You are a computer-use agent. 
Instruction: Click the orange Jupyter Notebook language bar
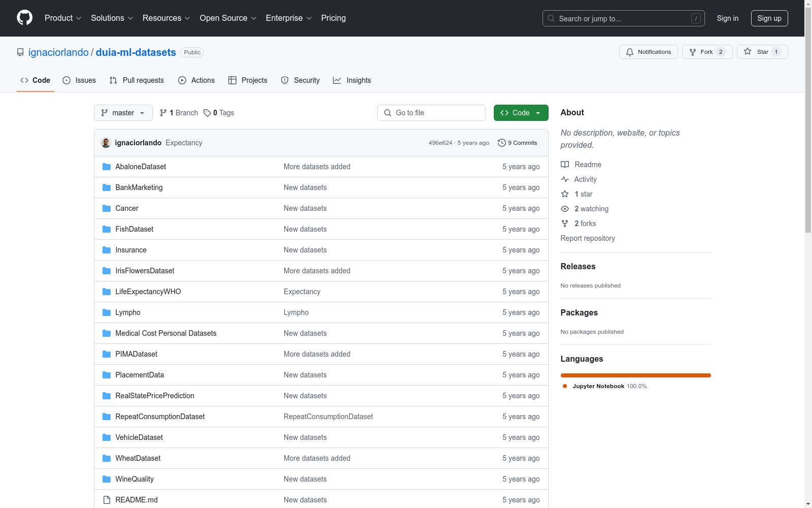tap(636, 375)
